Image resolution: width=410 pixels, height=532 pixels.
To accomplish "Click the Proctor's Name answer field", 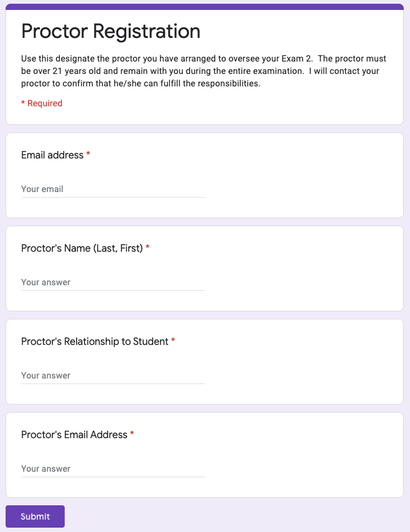I will click(112, 282).
